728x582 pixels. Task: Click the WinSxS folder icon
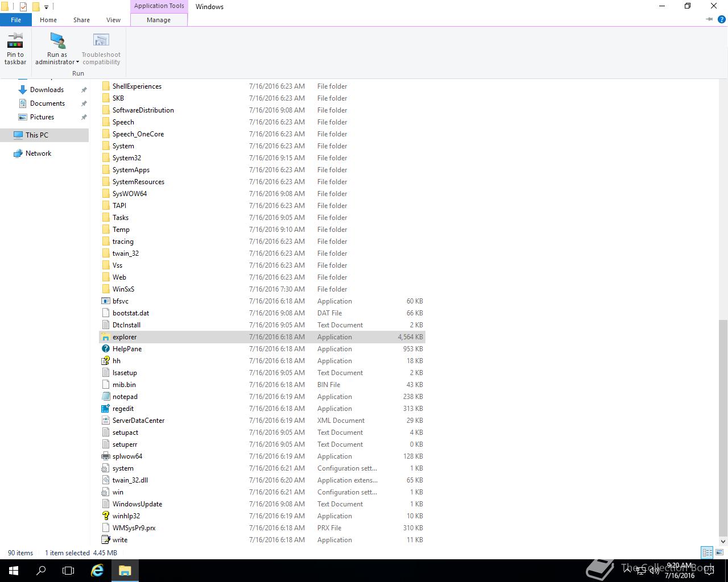pyautogui.click(x=105, y=289)
